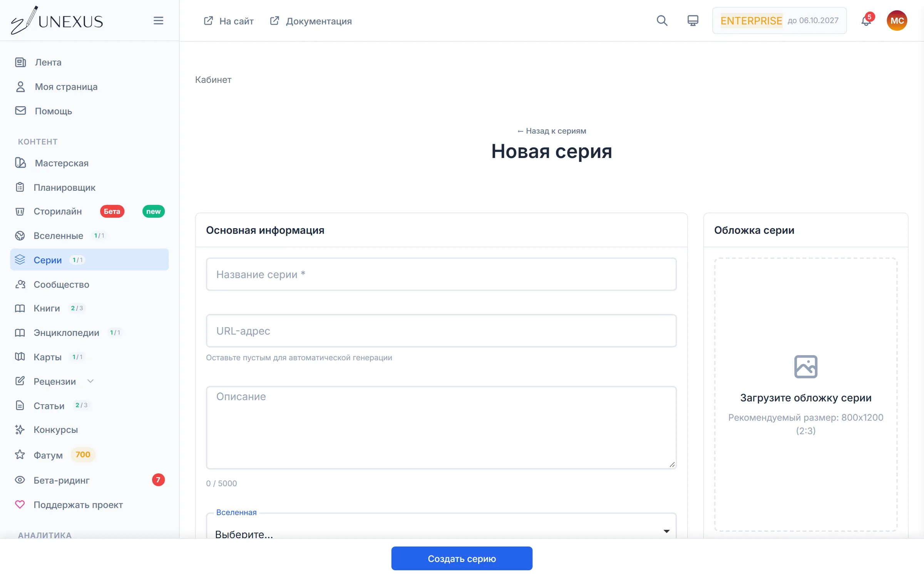Click into the Описание text area
The height and width of the screenshot is (578, 924).
click(x=441, y=427)
